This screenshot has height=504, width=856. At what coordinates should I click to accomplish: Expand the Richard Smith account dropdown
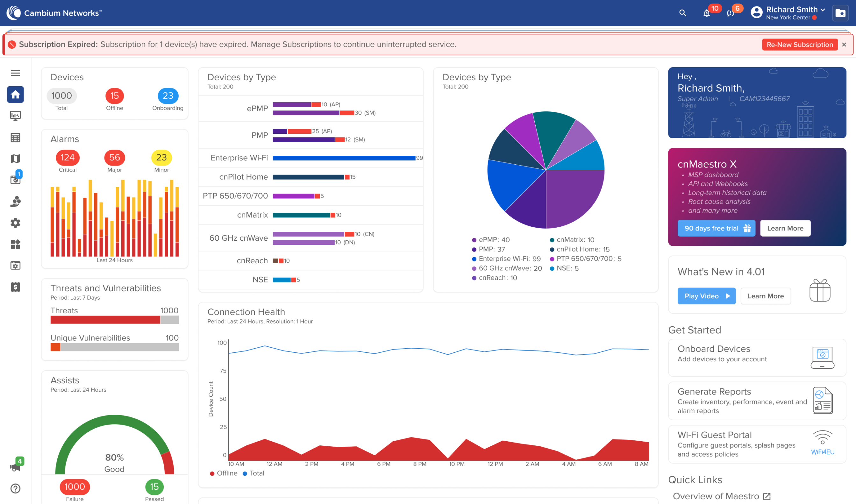795,10
